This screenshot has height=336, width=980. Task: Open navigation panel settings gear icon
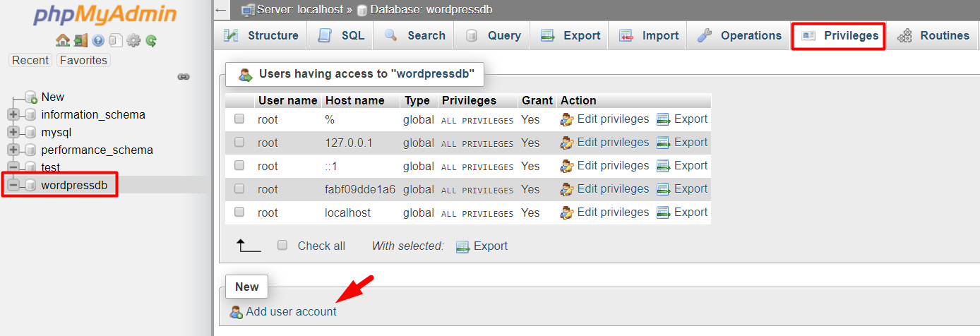click(x=133, y=41)
